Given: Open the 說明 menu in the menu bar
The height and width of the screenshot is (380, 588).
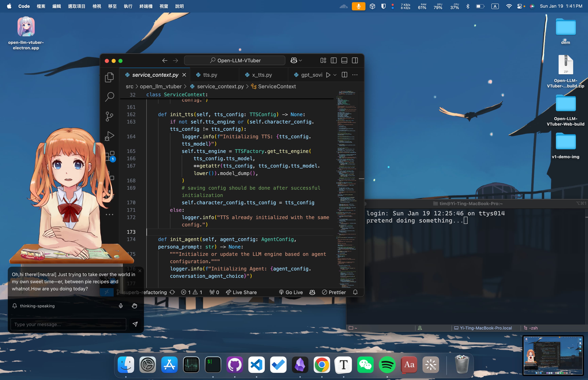Looking at the screenshot, I should click(x=179, y=6).
